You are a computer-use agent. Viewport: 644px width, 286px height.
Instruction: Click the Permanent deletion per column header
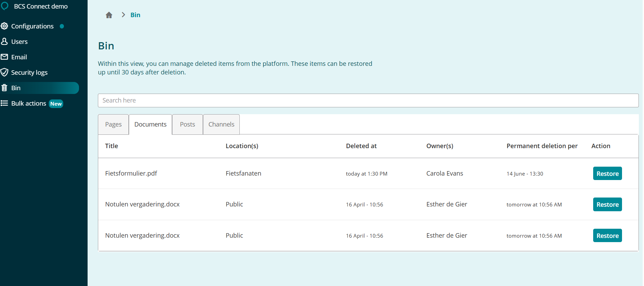[x=542, y=146]
